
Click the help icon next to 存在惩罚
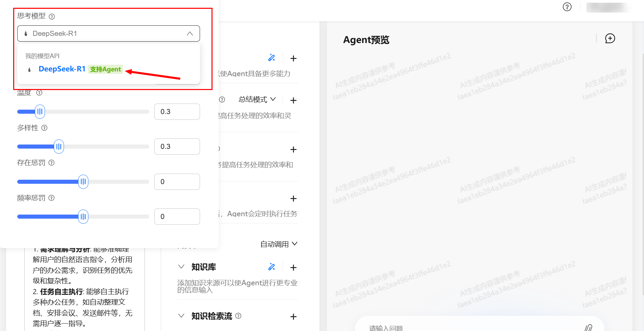click(x=51, y=163)
